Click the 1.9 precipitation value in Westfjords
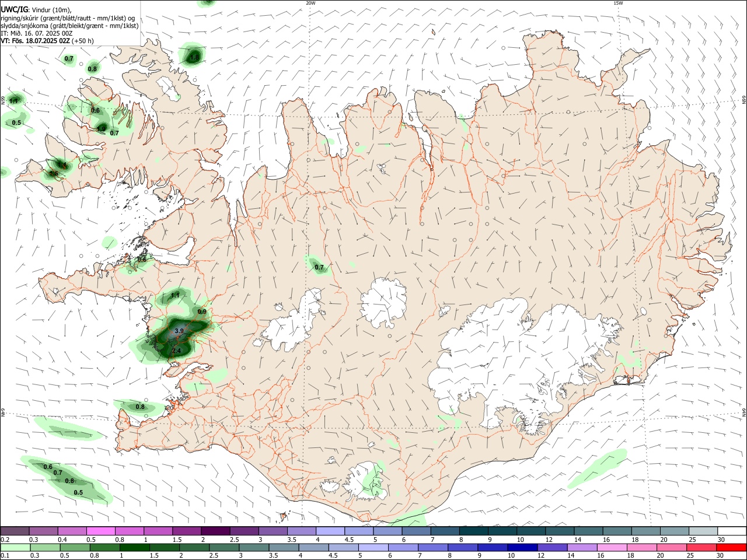The height and width of the screenshot is (560, 747). 101,128
